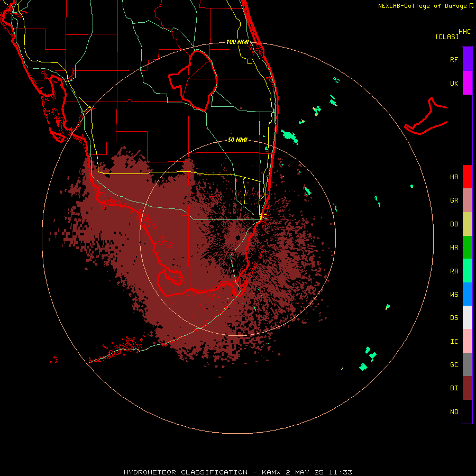Select the GR pink legend swatch
The width and height of the screenshot is (476, 476).
click(467, 200)
